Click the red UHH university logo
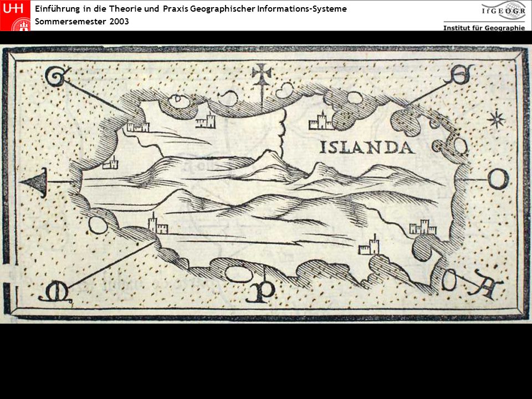Screen dimensions: 532x399 click(x=16, y=16)
